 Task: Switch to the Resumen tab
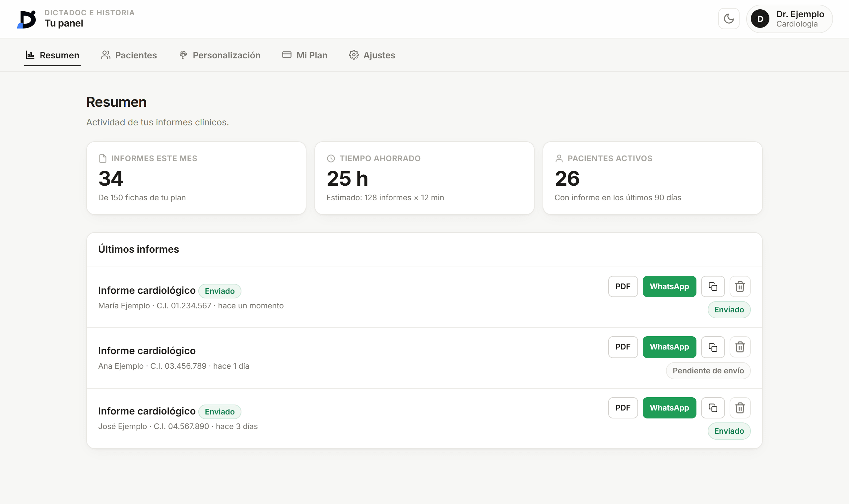52,55
